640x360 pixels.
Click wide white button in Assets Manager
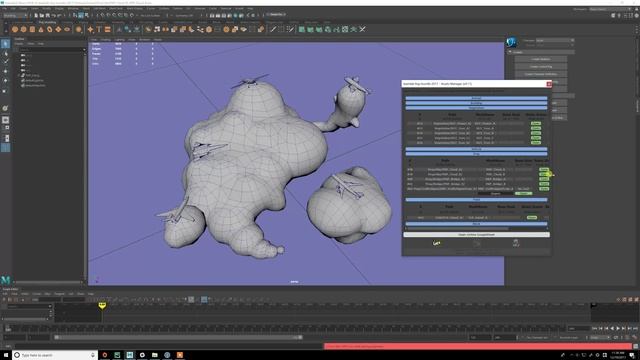[x=476, y=235]
